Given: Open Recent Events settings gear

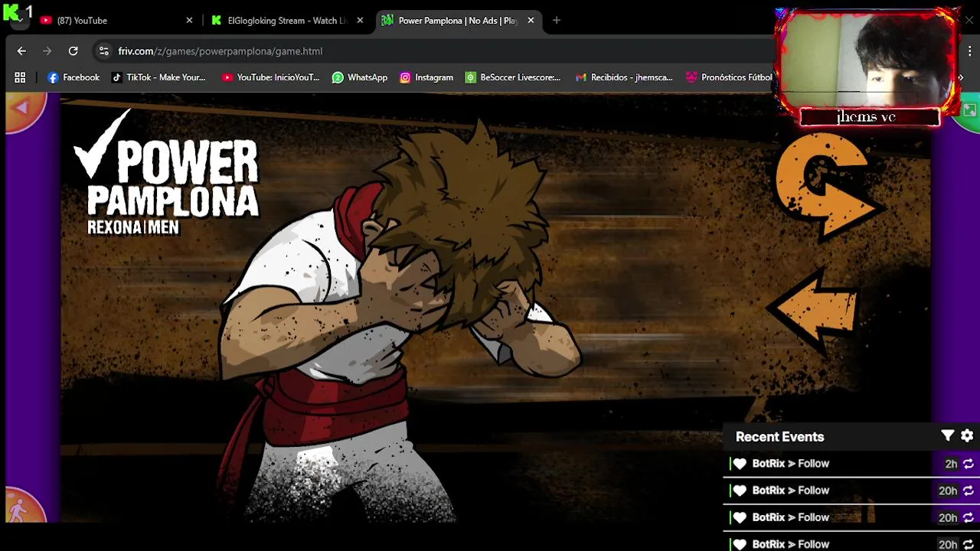Looking at the screenshot, I should [x=967, y=435].
